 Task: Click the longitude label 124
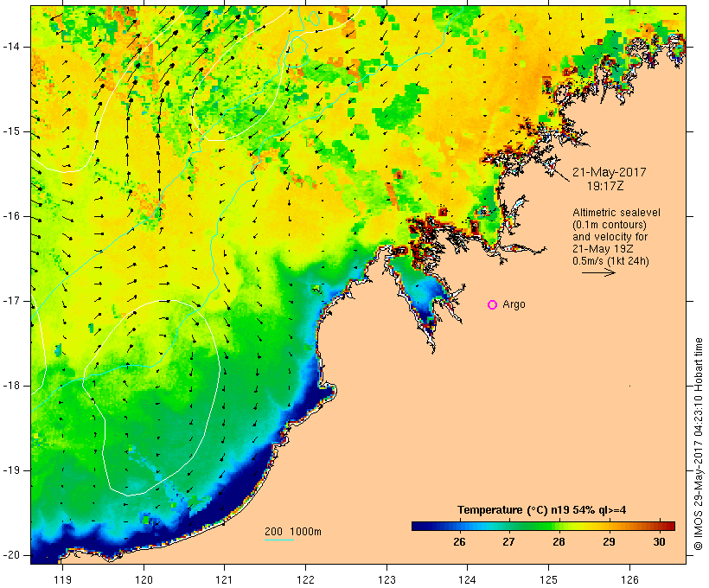[468, 579]
